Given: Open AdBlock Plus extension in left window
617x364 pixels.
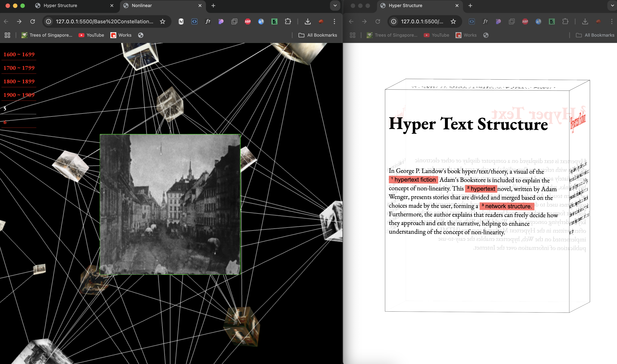Looking at the screenshot, I should tap(248, 22).
